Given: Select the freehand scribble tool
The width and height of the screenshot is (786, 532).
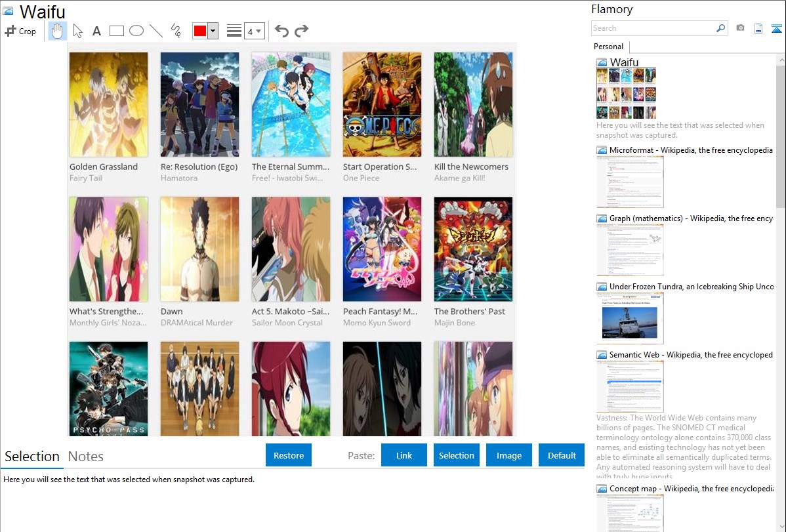Looking at the screenshot, I should (176, 31).
